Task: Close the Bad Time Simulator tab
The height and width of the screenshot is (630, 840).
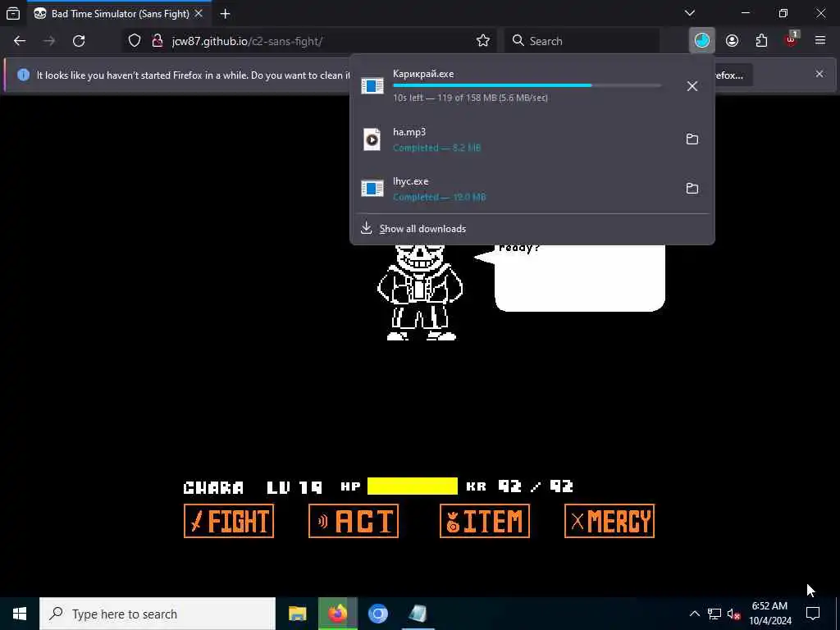Action: [x=199, y=13]
